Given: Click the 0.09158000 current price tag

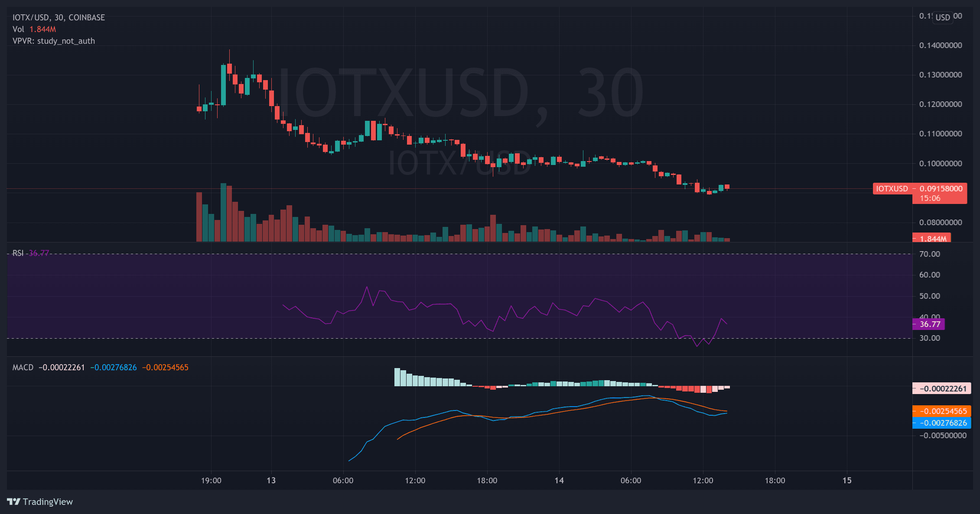Looking at the screenshot, I should coord(941,188).
